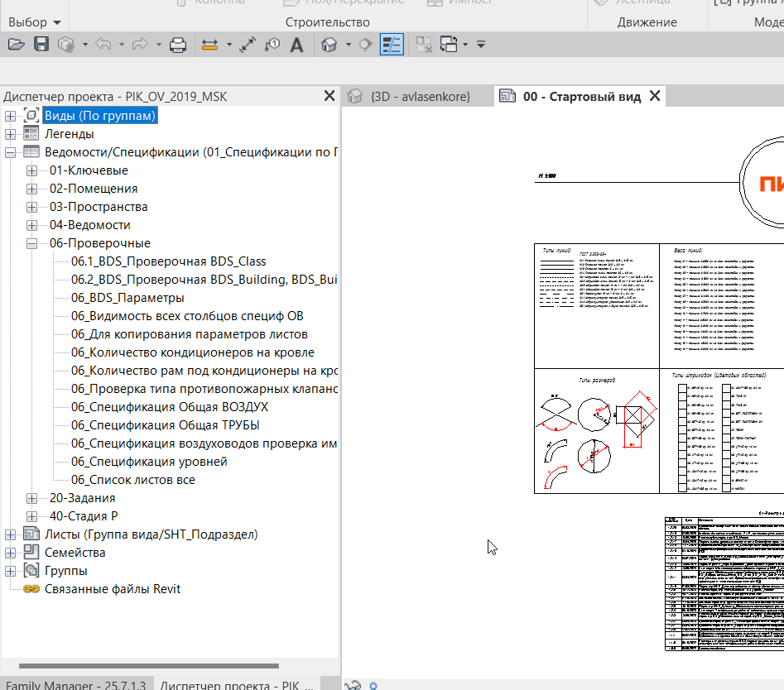The width and height of the screenshot is (784, 690).
Task: Expand the 03-Пространства folder
Action: pos(31,207)
